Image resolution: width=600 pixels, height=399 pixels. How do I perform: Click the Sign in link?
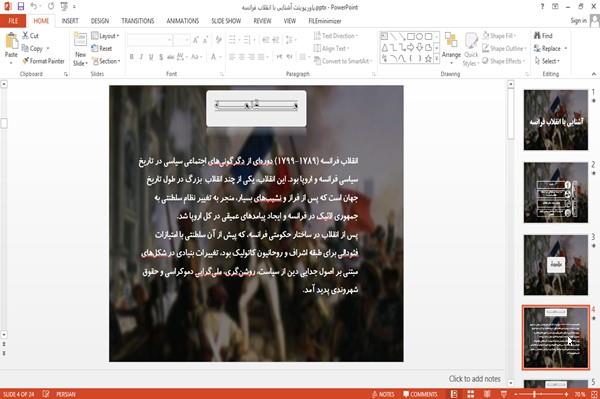(x=578, y=21)
